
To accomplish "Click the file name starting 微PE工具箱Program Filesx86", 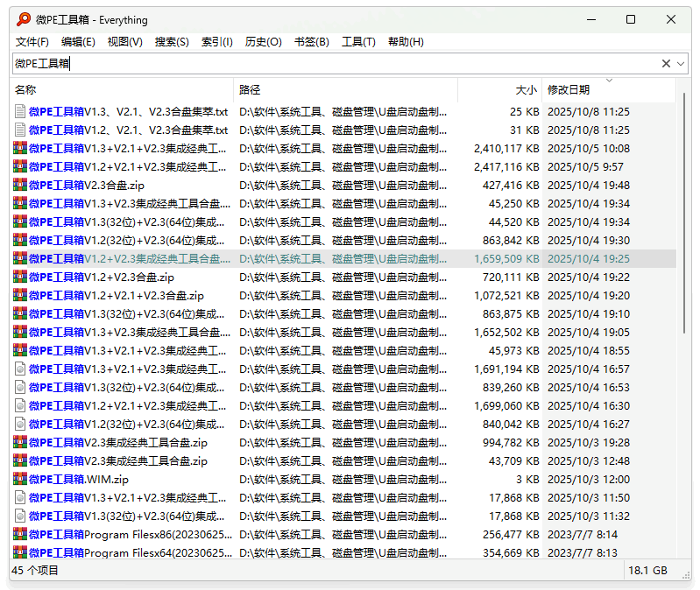I will point(131,534).
